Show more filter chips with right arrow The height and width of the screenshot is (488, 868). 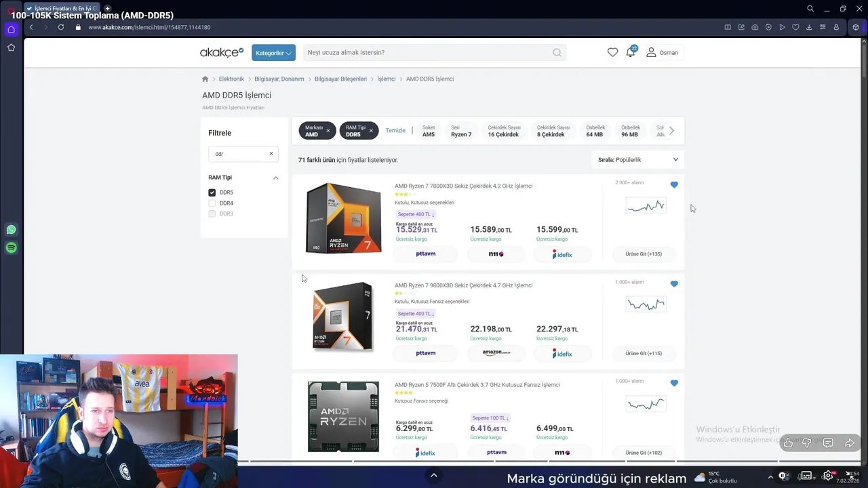[x=671, y=131]
